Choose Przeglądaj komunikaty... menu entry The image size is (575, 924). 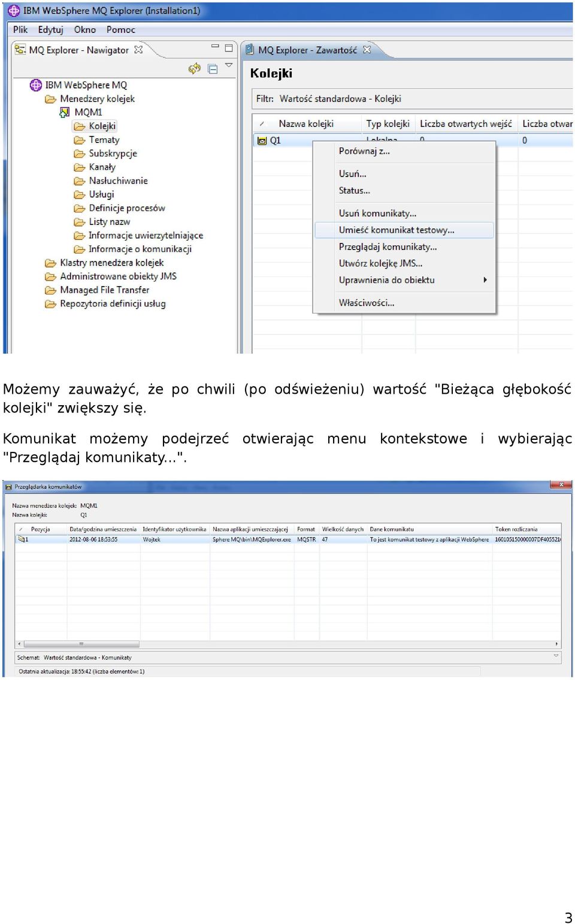[404, 247]
